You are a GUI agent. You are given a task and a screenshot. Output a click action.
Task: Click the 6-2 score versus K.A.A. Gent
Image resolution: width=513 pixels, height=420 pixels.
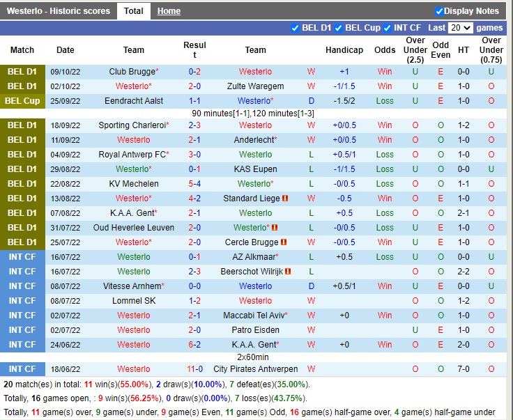pyautogui.click(x=194, y=345)
